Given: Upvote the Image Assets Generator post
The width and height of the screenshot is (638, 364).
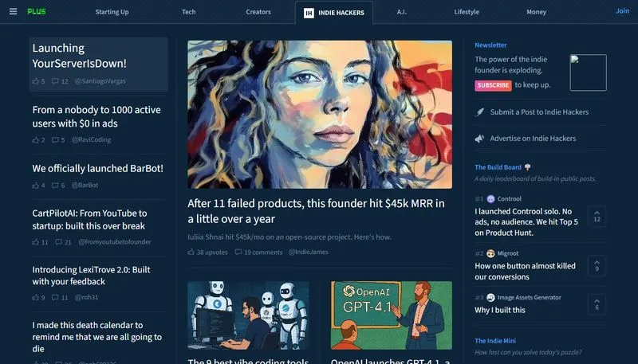Looking at the screenshot, I should point(597,304).
